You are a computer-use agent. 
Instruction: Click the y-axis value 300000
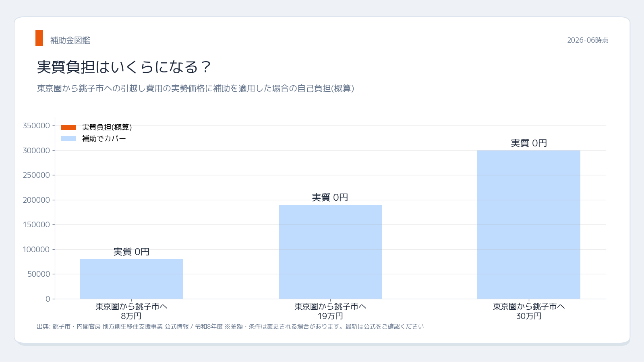click(36, 150)
